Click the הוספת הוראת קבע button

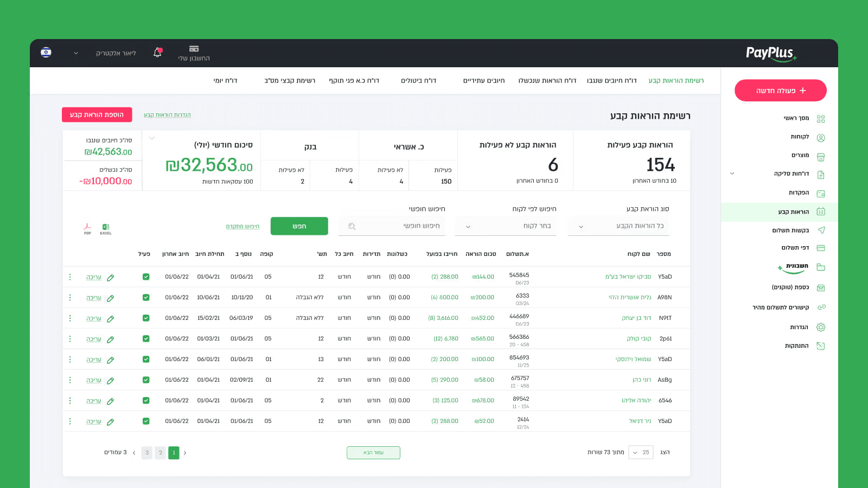[97, 114]
